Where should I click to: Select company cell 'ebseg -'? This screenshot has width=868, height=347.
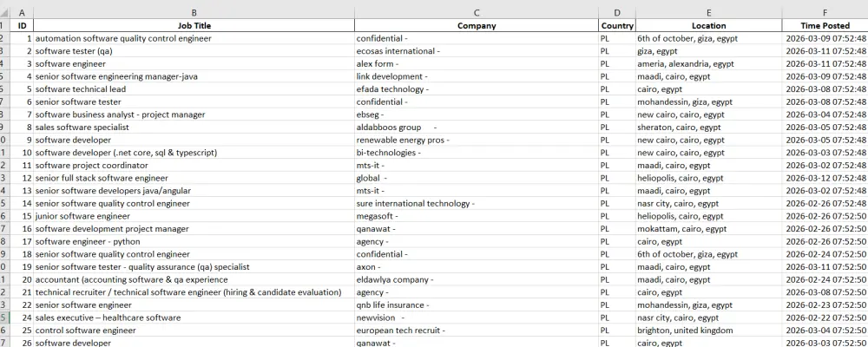(x=477, y=115)
